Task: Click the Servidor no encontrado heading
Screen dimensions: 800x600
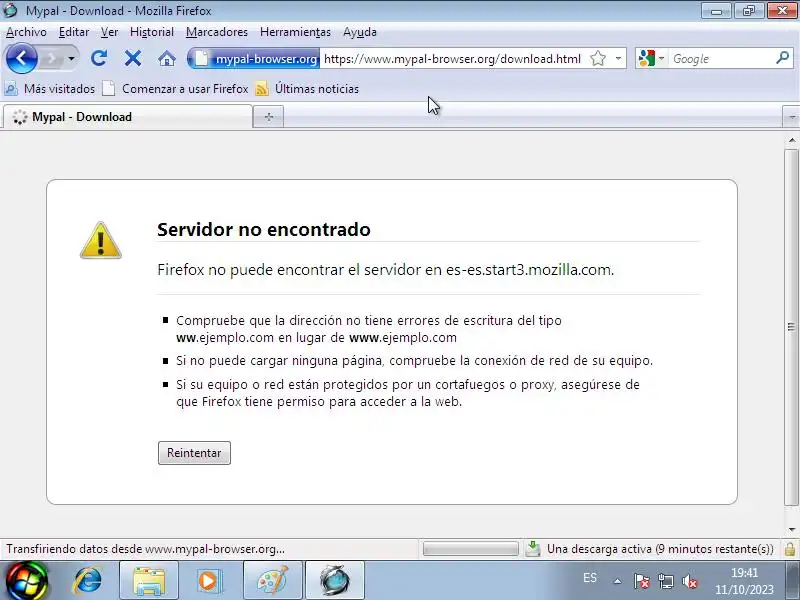Action: [264, 230]
